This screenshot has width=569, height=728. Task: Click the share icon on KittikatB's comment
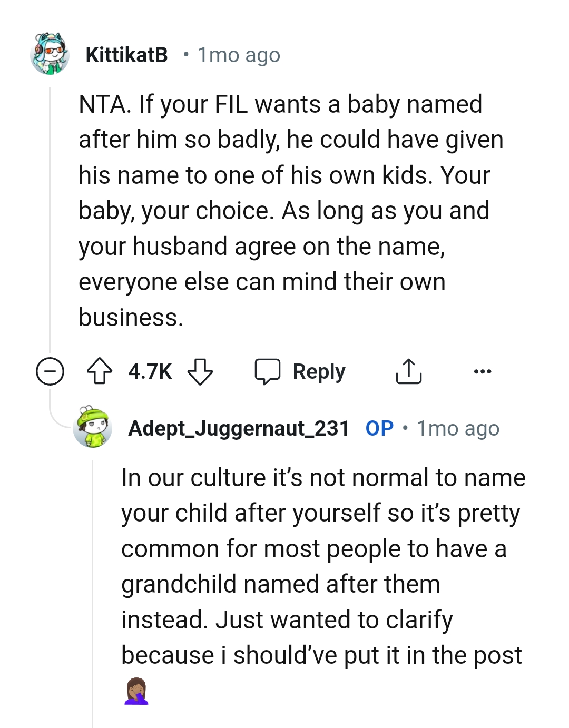click(x=409, y=371)
